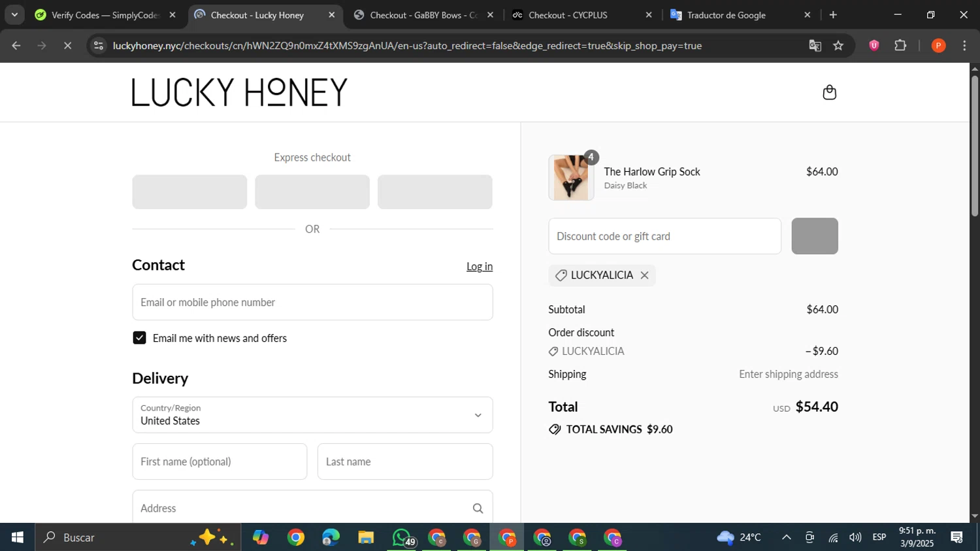Focus the First name (optional) field
Image resolution: width=980 pixels, height=551 pixels.
pyautogui.click(x=220, y=461)
